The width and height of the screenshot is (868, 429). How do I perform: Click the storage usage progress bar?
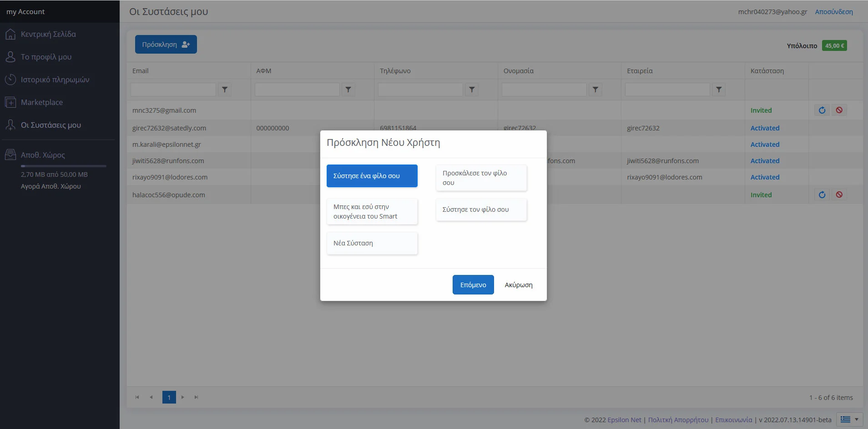(64, 166)
